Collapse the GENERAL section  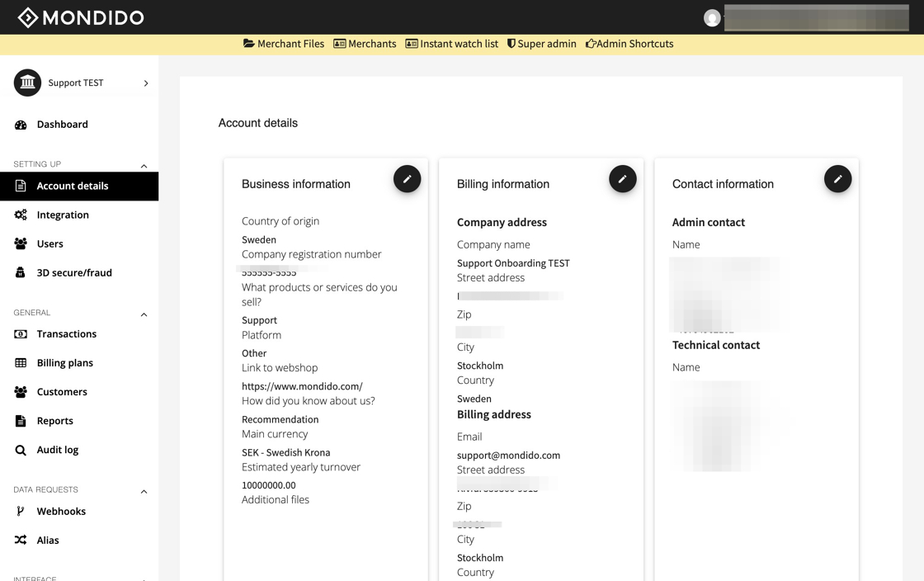point(144,314)
